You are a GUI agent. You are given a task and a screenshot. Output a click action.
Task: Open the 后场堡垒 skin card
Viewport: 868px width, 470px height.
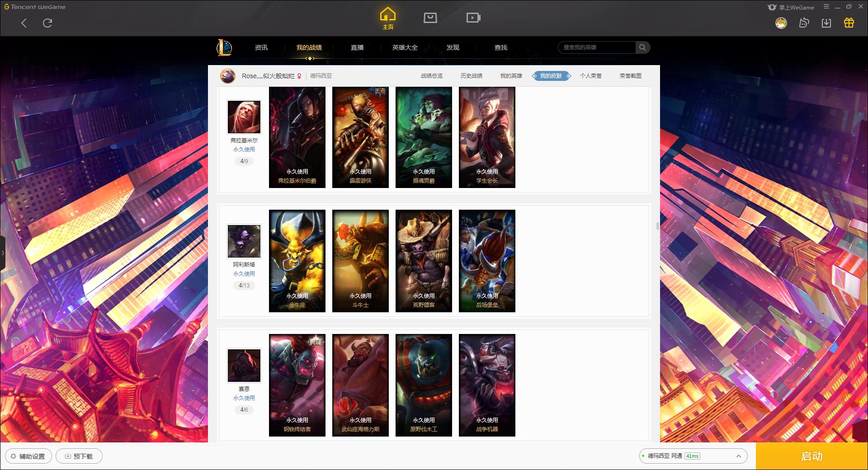tap(487, 261)
